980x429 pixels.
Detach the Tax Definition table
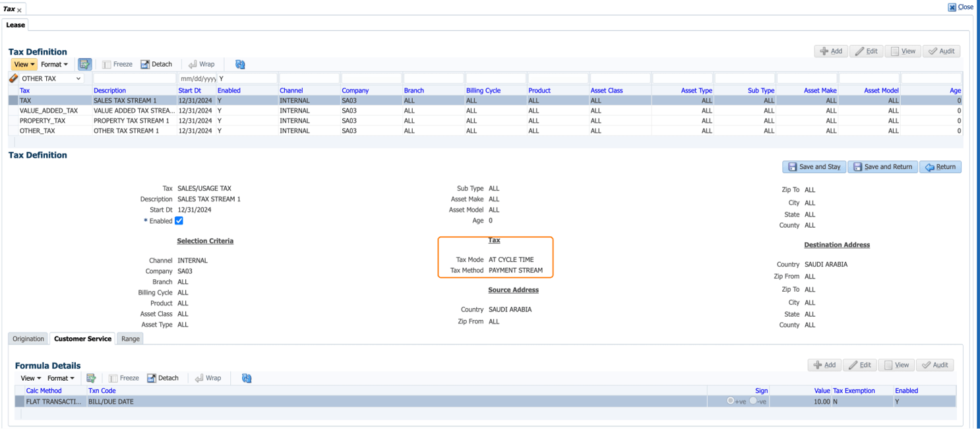pos(156,64)
